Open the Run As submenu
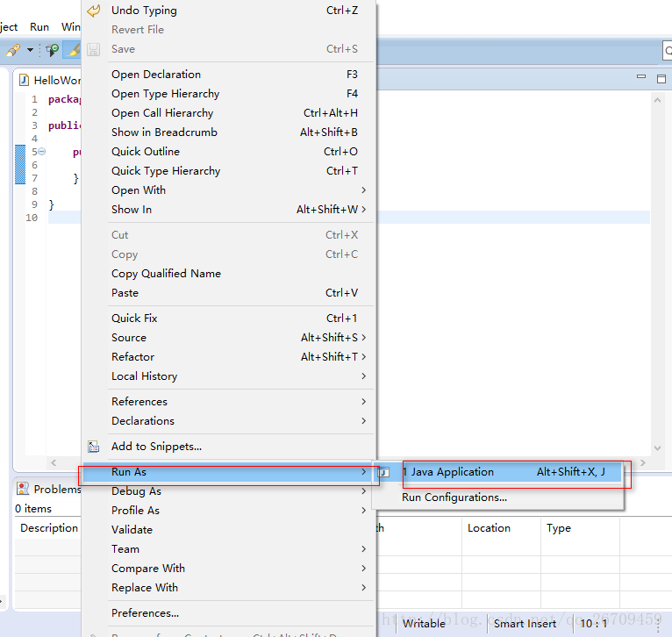This screenshot has width=672, height=637. (229, 472)
